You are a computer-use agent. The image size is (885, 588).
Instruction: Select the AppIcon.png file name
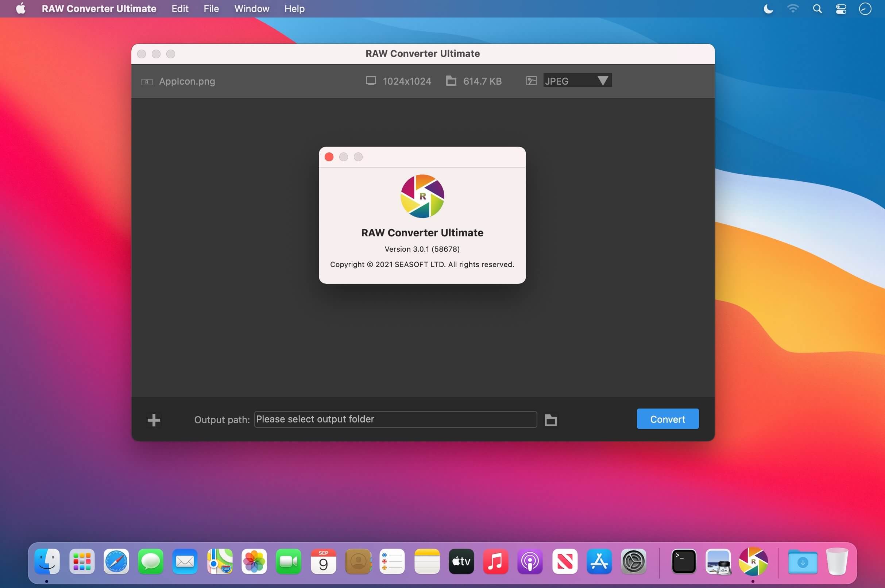[x=187, y=81]
